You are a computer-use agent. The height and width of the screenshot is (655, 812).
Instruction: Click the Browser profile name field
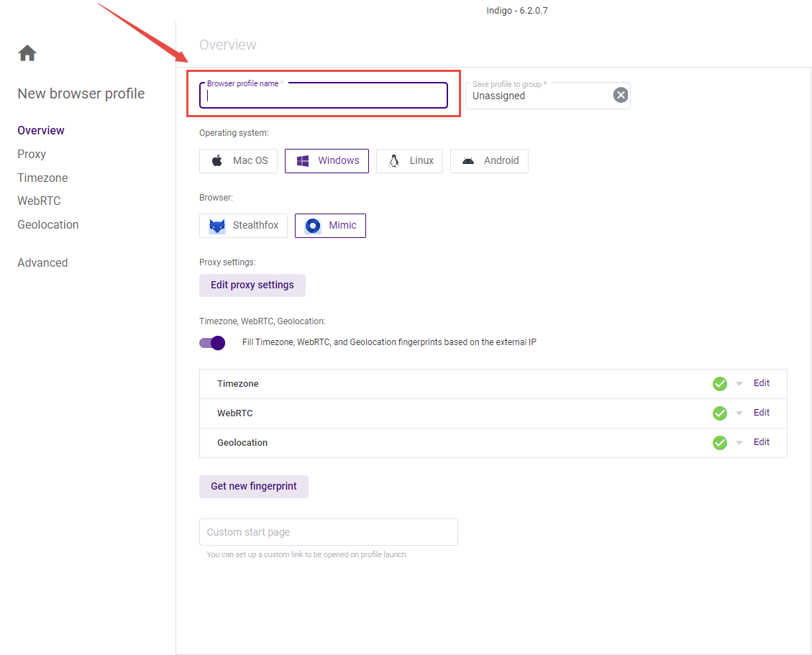tap(324, 96)
